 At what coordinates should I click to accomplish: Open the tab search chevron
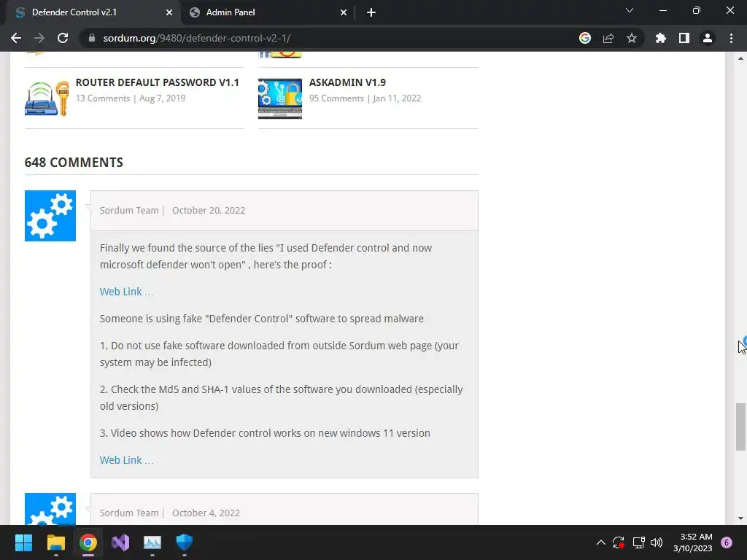pyautogui.click(x=630, y=10)
